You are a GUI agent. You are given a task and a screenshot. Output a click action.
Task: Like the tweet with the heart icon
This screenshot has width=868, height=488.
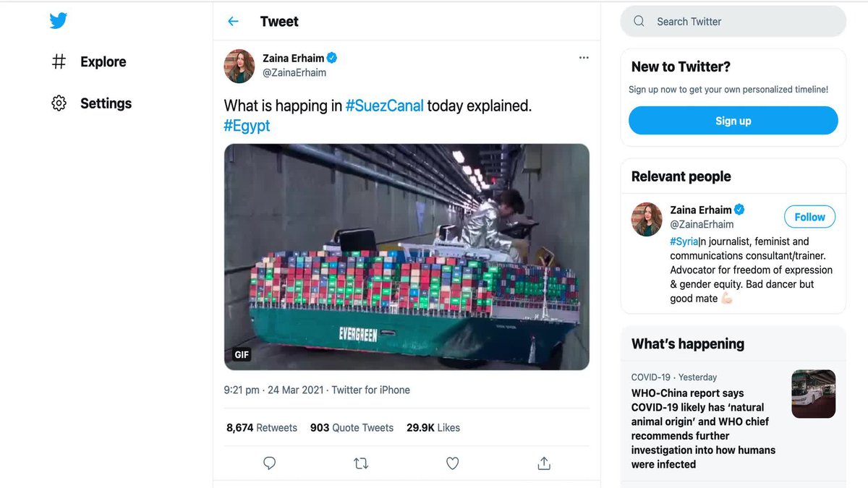[x=452, y=463]
